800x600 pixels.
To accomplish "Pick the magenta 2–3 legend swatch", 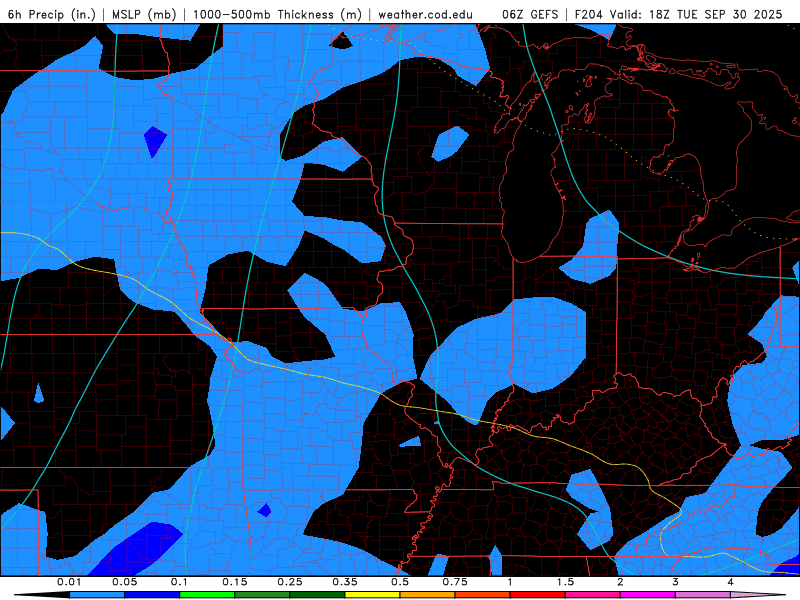I will [x=648, y=595].
